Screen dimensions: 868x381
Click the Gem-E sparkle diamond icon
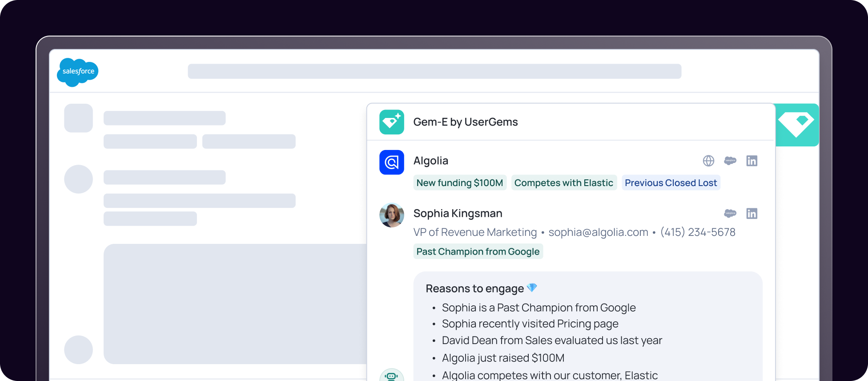tap(391, 122)
